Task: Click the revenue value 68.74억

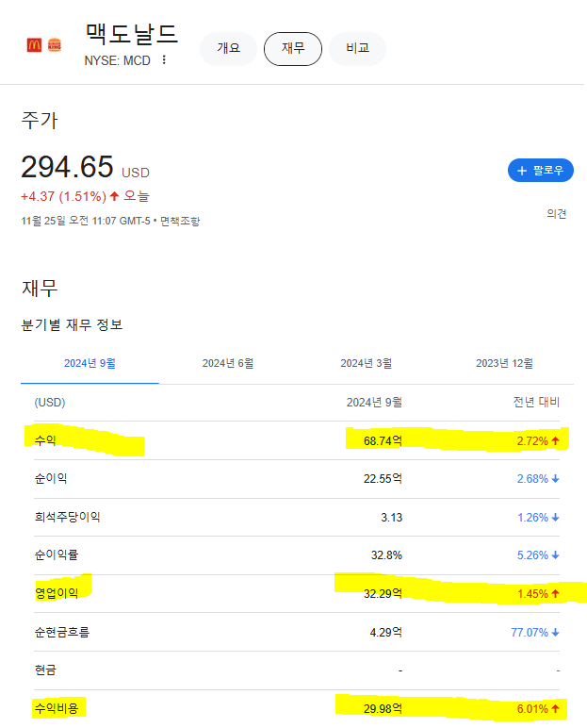Action: tap(383, 440)
